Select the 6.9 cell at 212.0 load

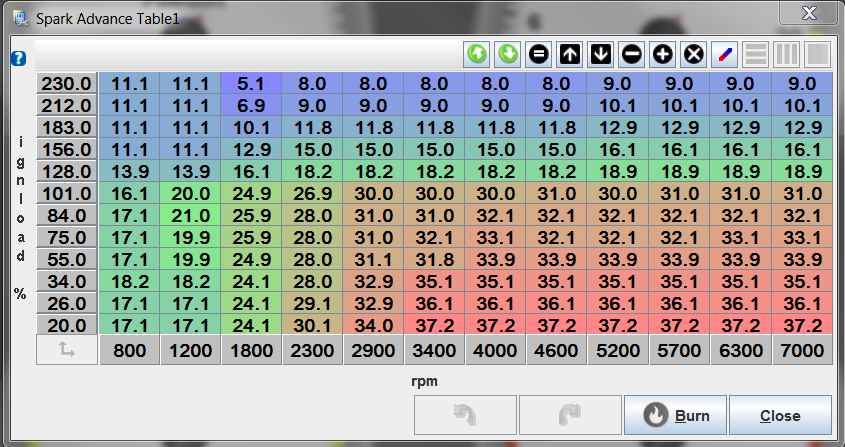(251, 106)
